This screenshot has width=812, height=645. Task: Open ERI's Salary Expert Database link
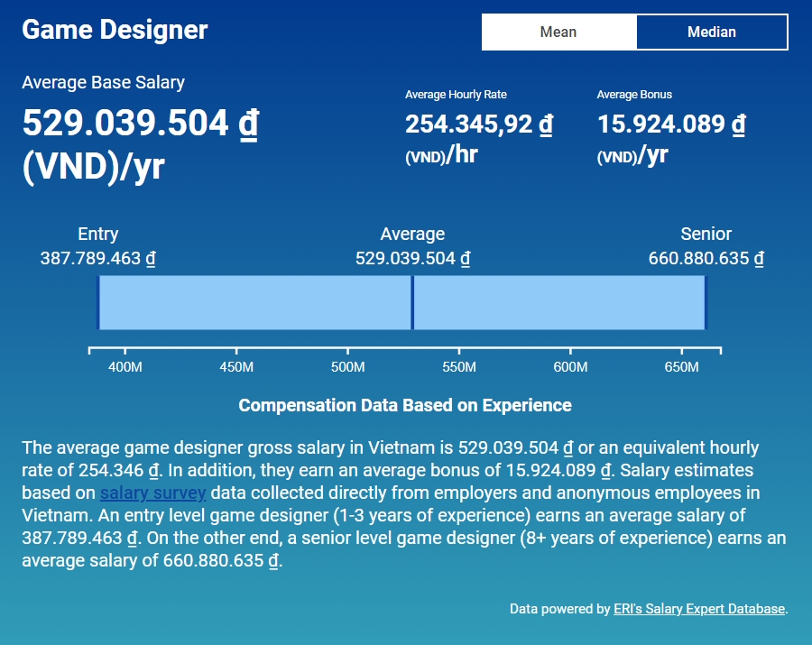pos(699,609)
